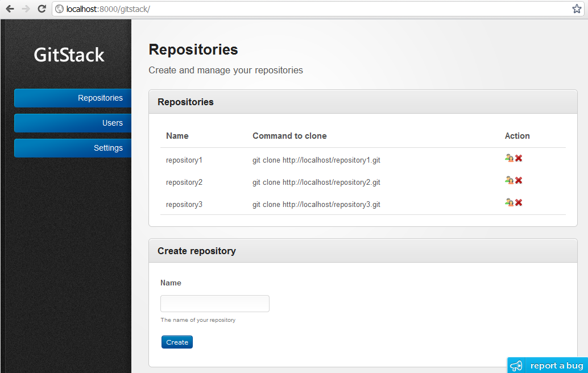Bookmark page with star icon
588x373 pixels.
[577, 9]
